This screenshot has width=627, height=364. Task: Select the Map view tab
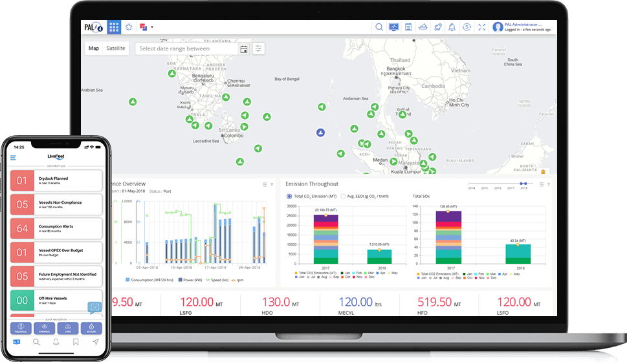94,48
